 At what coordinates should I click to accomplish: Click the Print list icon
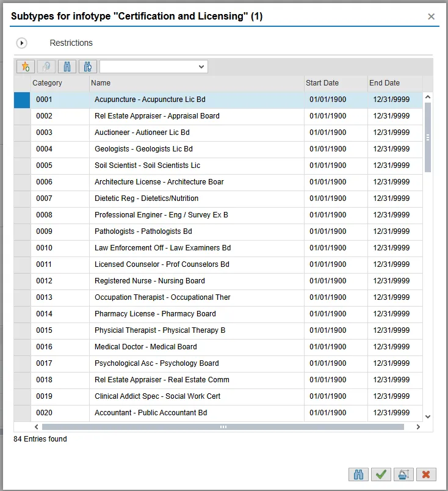point(403,475)
